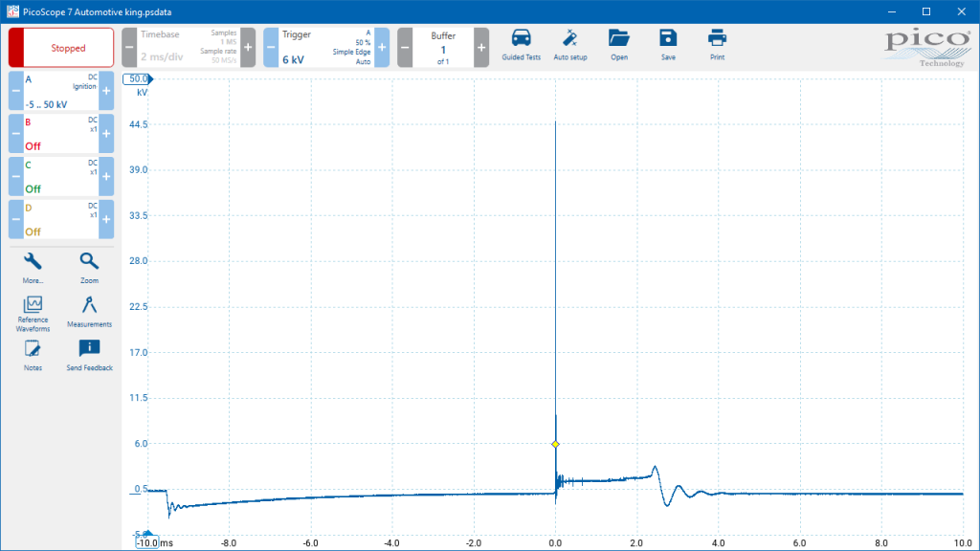This screenshot has width=980, height=551.
Task: Go to next buffer with plus button
Action: (x=481, y=48)
